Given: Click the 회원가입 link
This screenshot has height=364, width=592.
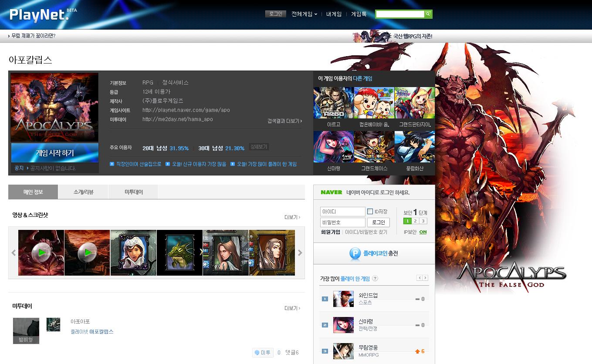Looking at the screenshot, I should [x=331, y=232].
